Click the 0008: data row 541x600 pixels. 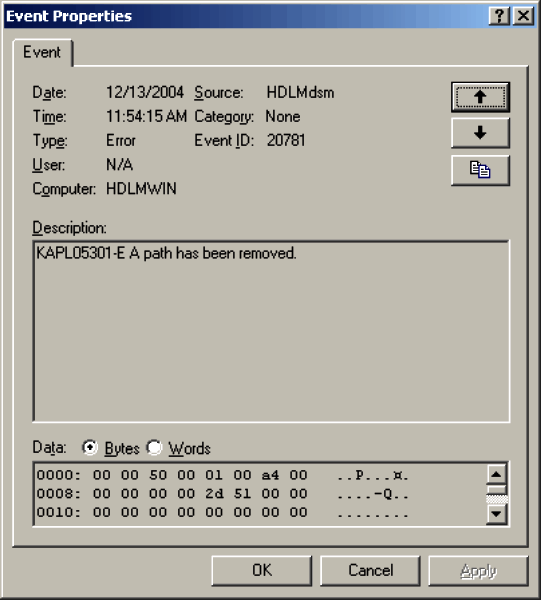coord(222,494)
